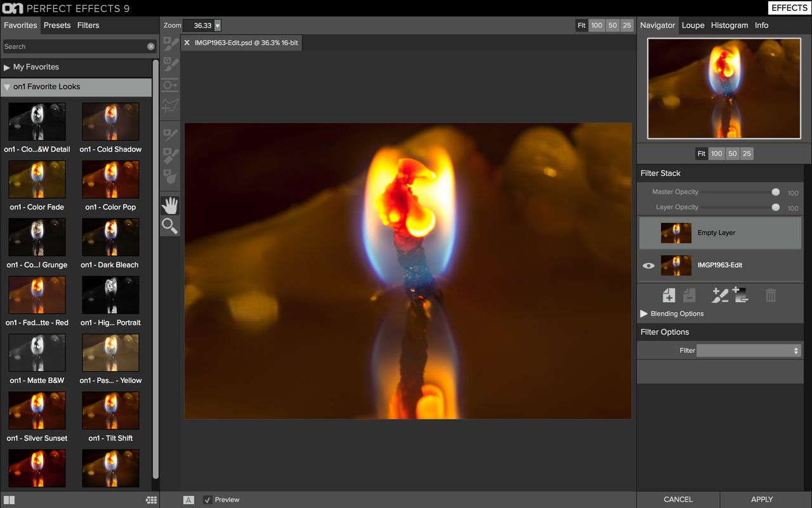
Task: Select the Refine brush tool
Action: (x=170, y=134)
